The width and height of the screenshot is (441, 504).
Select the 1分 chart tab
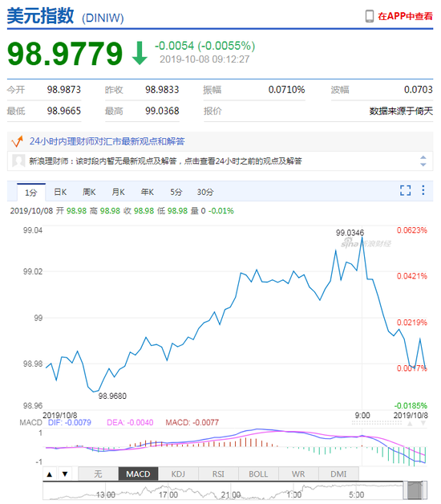coord(31,193)
